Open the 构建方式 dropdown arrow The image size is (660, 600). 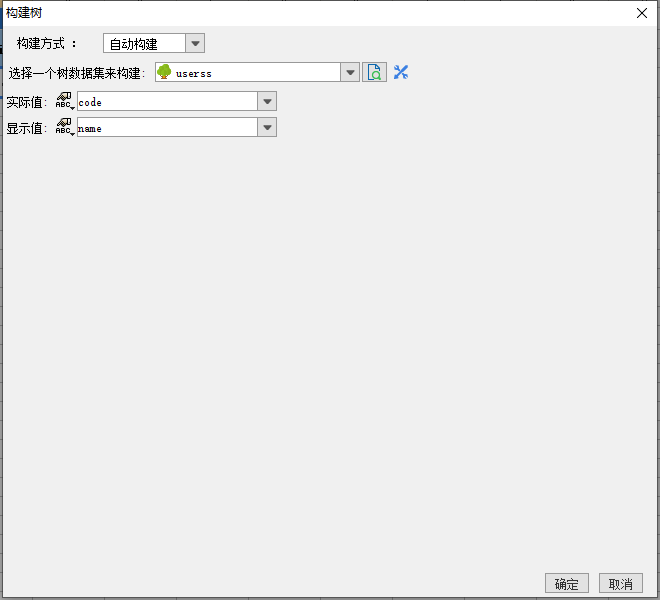(x=195, y=43)
